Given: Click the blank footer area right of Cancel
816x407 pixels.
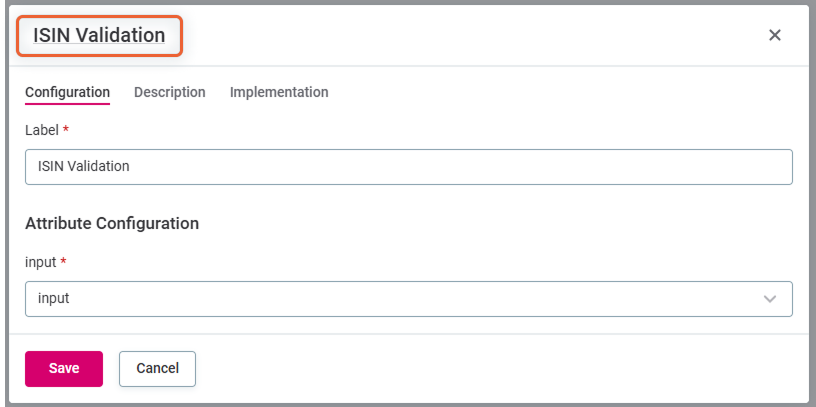Looking at the screenshot, I should pos(500,368).
